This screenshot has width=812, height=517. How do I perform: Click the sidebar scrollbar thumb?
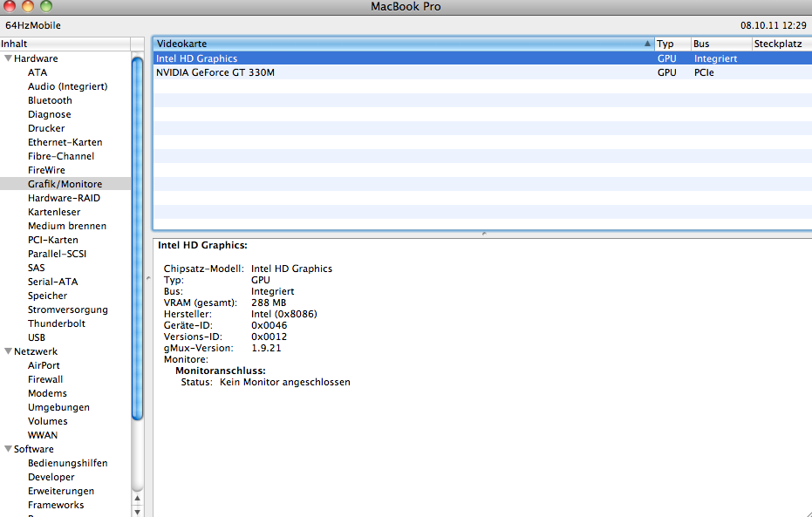(x=137, y=238)
